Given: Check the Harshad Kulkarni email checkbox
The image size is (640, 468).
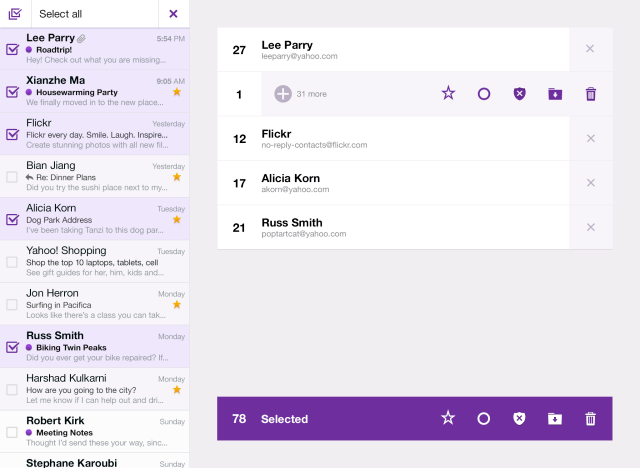Looking at the screenshot, I should (12, 390).
